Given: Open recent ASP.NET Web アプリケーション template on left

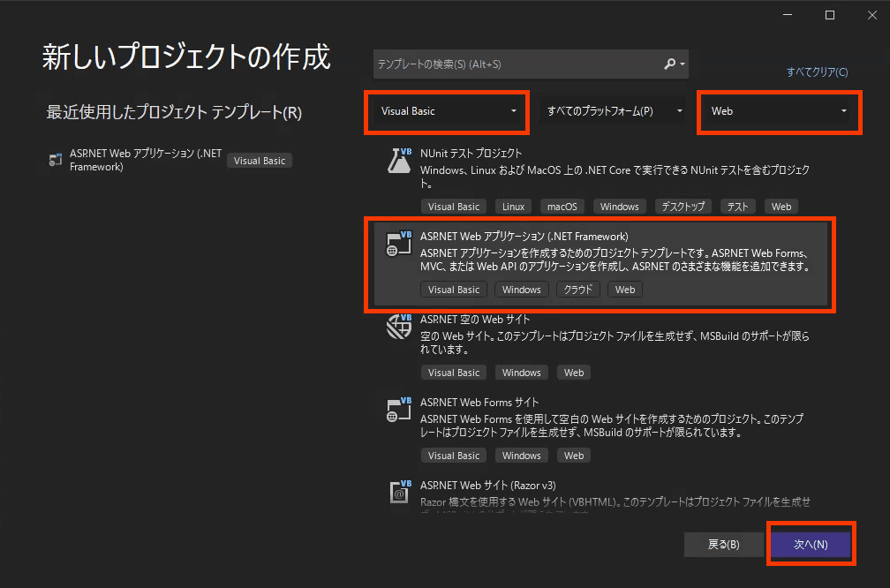Looking at the screenshot, I should tap(146, 160).
